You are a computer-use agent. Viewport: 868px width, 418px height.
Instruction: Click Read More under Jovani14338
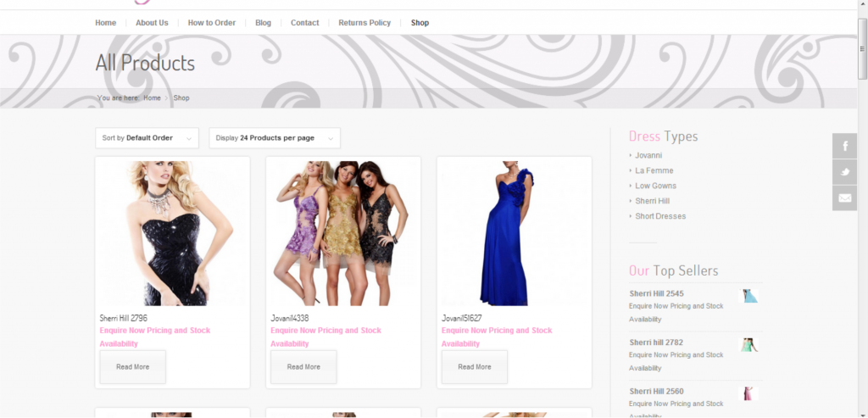pyautogui.click(x=303, y=366)
